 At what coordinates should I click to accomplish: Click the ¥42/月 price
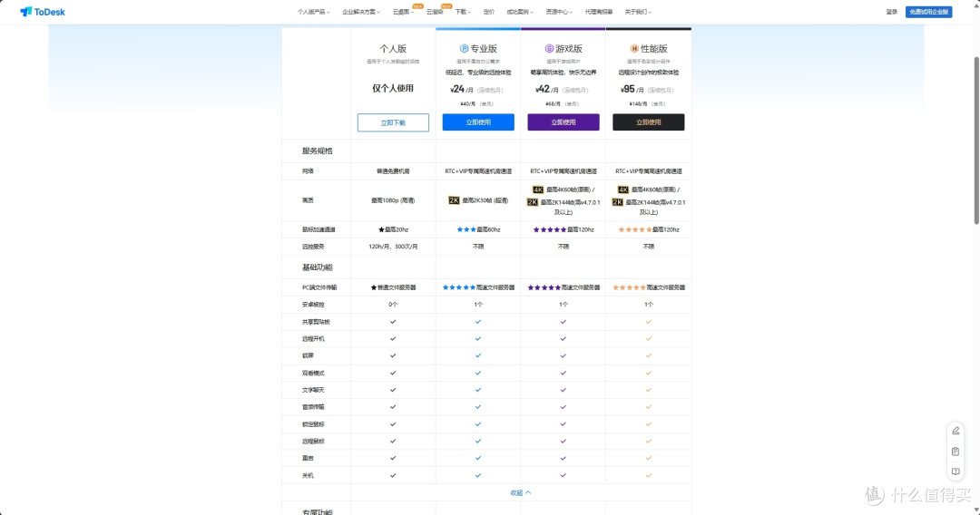pyautogui.click(x=547, y=89)
